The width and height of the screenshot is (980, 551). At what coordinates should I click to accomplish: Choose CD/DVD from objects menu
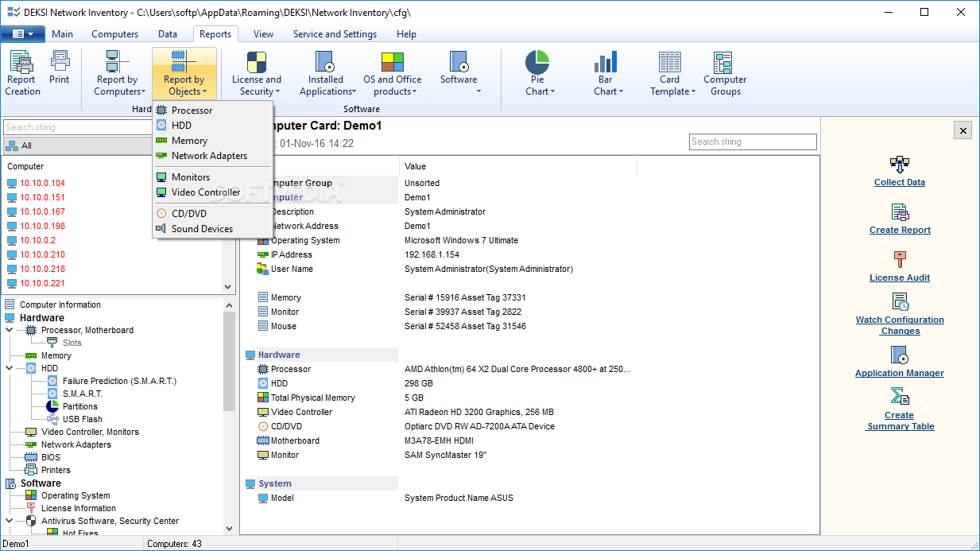click(213, 214)
